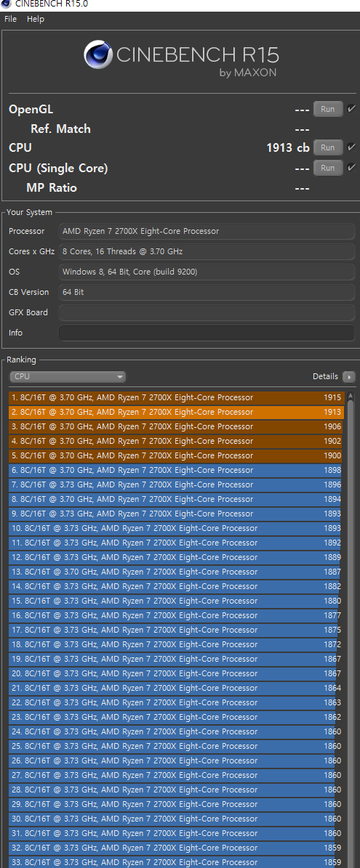
Task: Toggle the OpenGL test checkmark
Action: (351, 108)
